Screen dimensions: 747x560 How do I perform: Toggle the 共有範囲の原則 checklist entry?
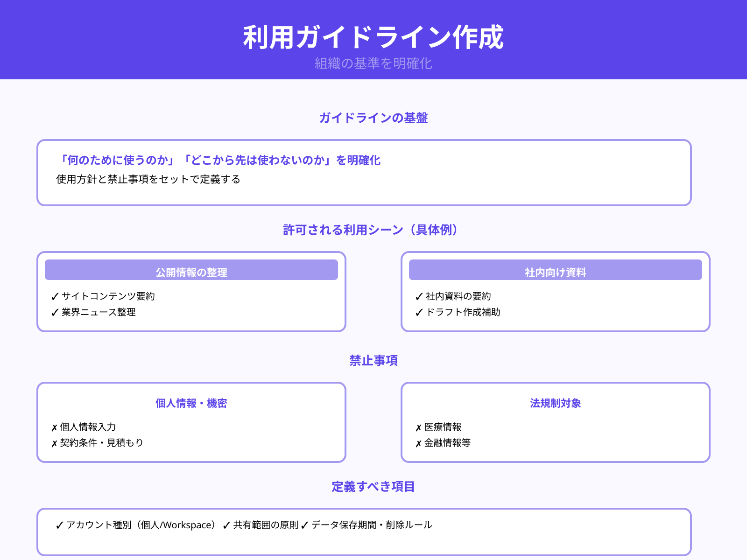tap(261, 525)
